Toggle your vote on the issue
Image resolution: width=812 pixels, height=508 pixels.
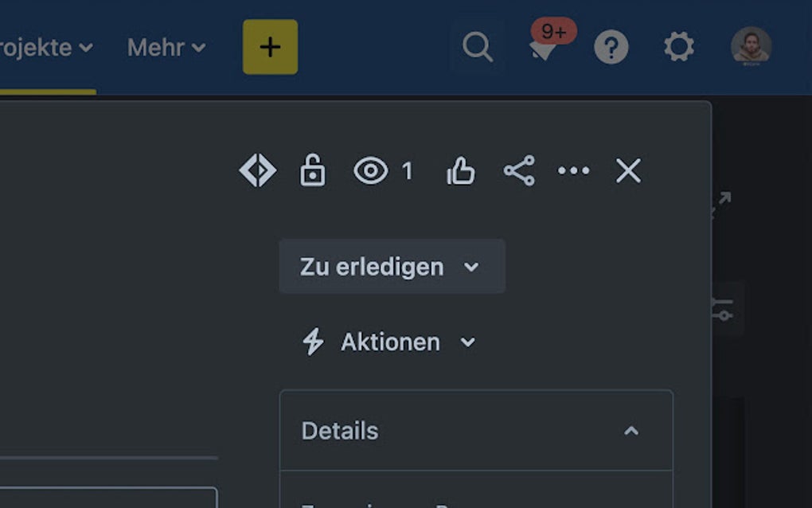point(460,170)
